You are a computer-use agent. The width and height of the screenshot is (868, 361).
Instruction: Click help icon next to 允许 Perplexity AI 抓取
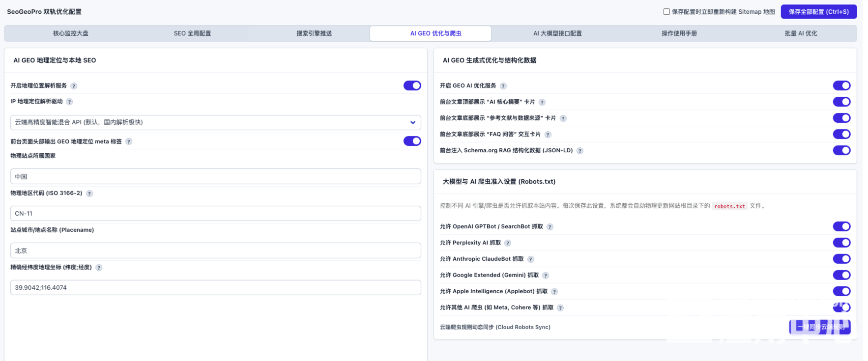tap(508, 243)
